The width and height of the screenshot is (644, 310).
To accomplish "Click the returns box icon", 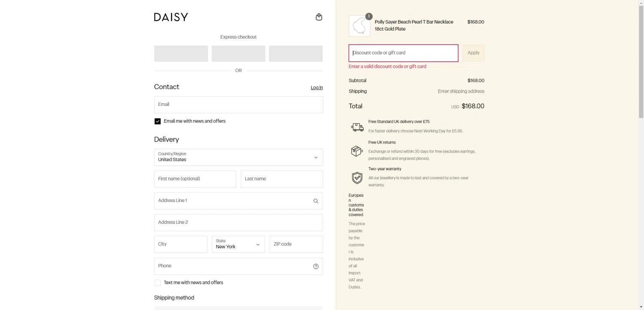I will coord(357,151).
